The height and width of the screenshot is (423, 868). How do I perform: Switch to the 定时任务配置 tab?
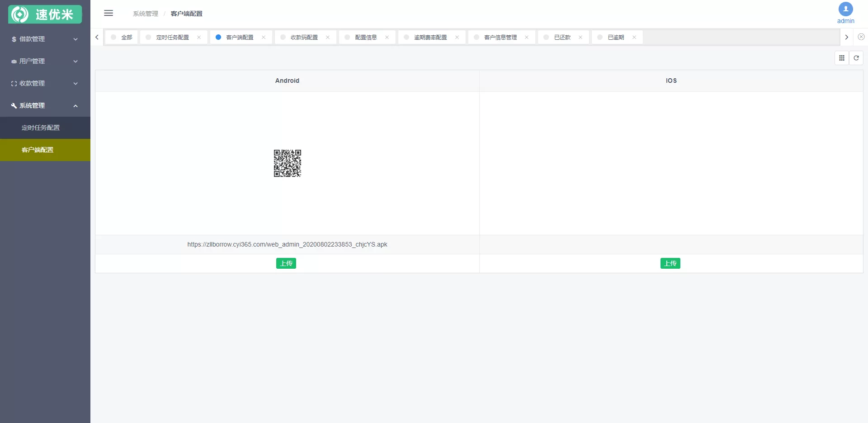pyautogui.click(x=173, y=37)
